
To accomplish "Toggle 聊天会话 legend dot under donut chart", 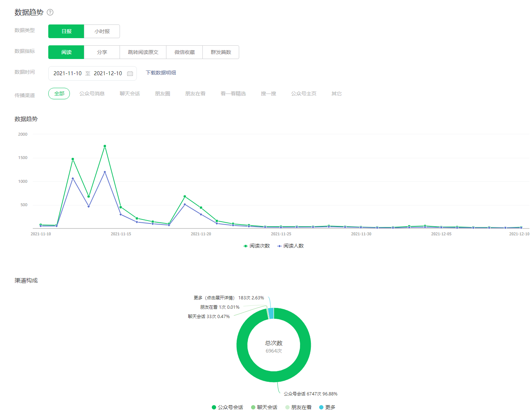I will pyautogui.click(x=253, y=407).
